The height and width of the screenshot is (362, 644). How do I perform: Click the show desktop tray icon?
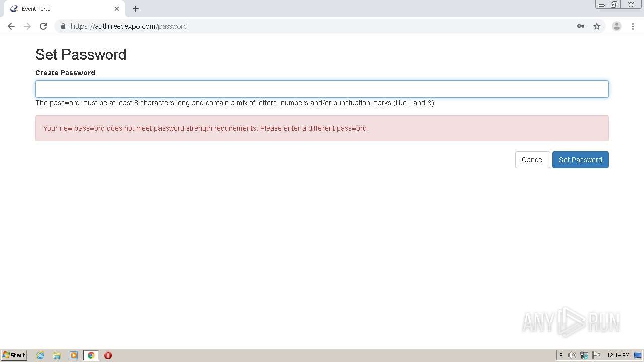pos(638,355)
